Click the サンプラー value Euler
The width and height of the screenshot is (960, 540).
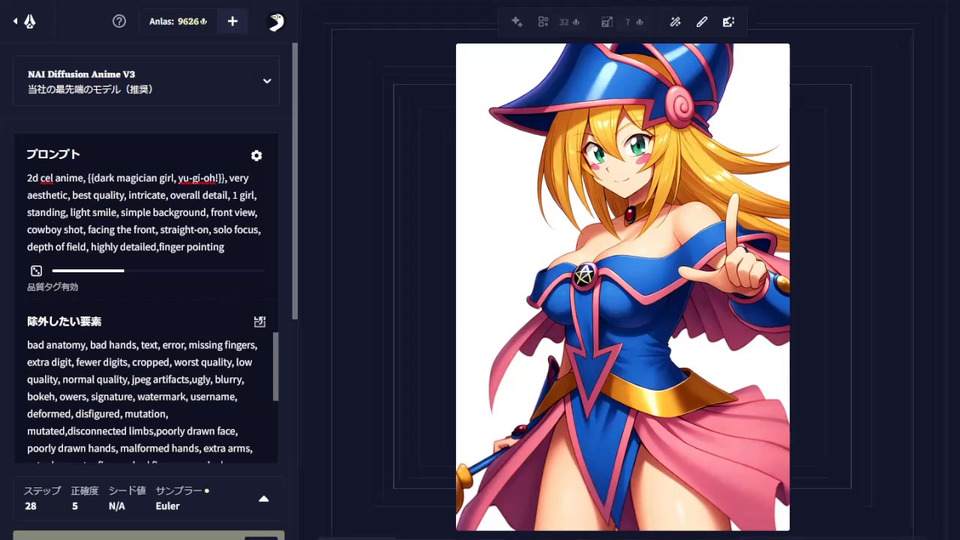pos(167,506)
